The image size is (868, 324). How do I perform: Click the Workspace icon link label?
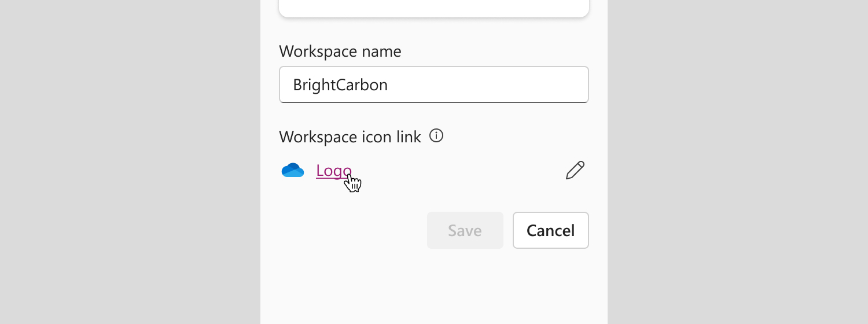350,137
